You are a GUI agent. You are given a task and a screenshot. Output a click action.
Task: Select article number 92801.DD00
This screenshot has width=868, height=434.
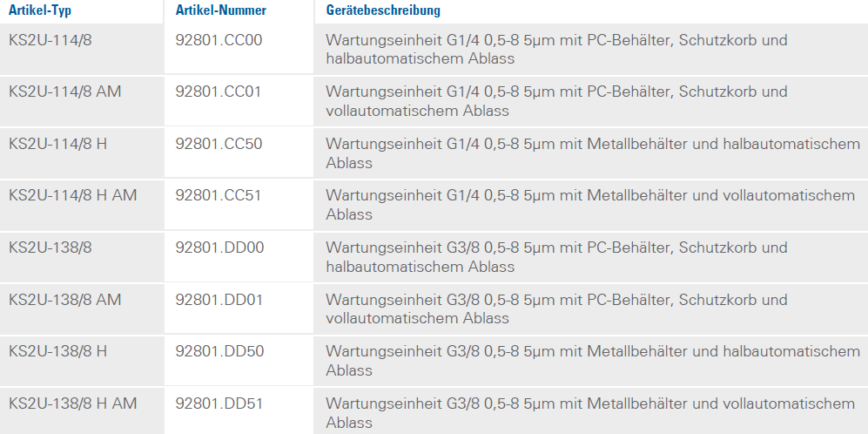click(x=219, y=248)
